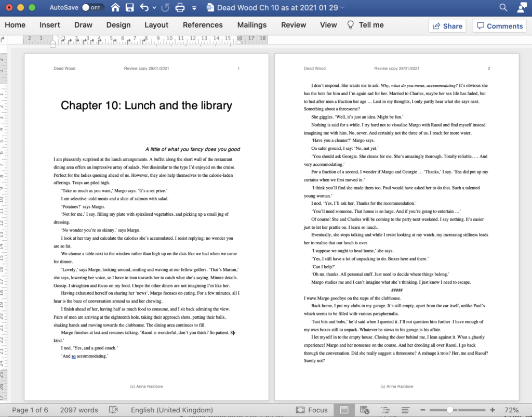Open the Mailings tab
Viewport: 532px width, 417px height.
point(251,25)
